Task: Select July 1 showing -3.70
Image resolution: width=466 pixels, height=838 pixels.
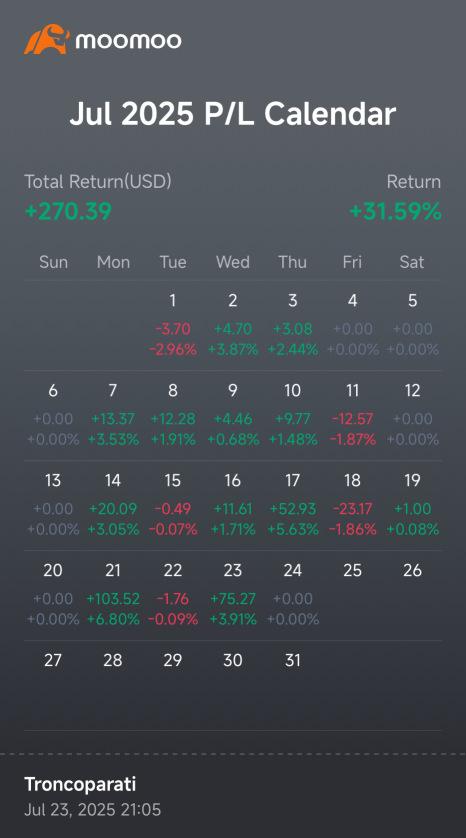Action: (x=173, y=326)
